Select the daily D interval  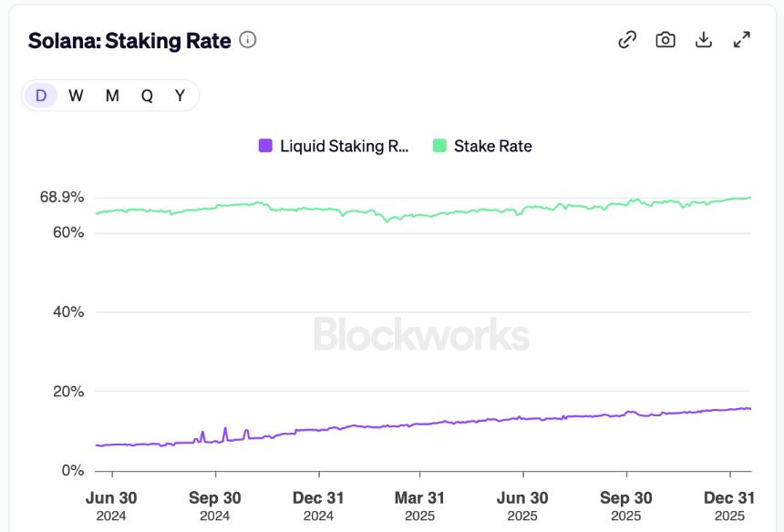(41, 96)
